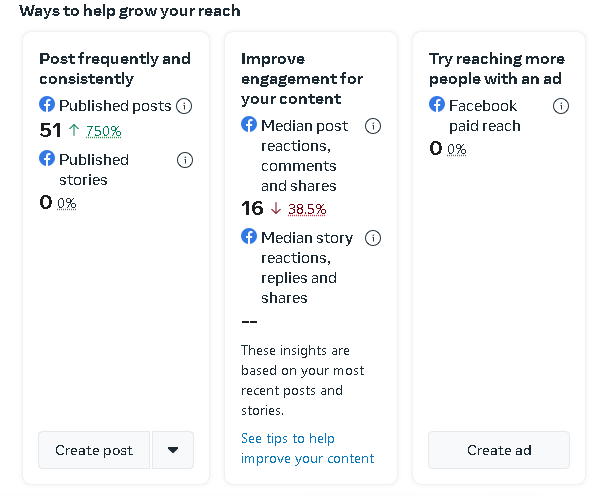This screenshot has height=496, width=604.
Task: Select the Post frequently and consistently heading
Action: point(114,68)
